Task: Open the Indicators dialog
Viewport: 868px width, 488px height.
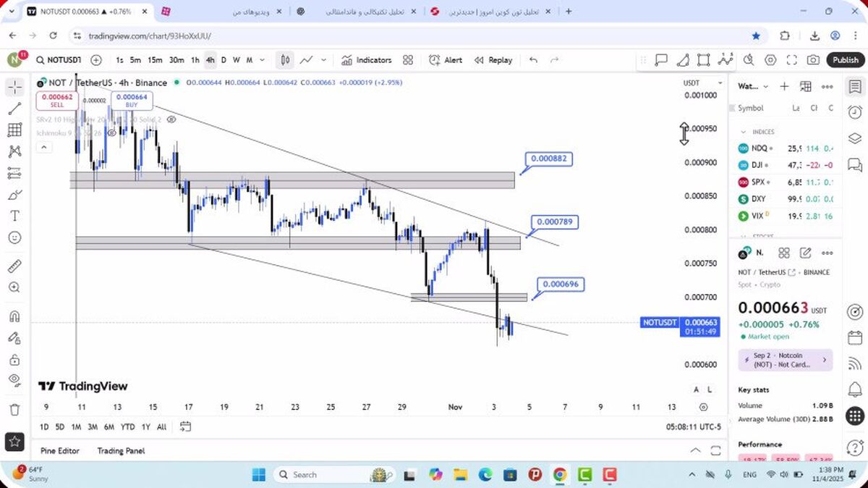Action: coord(366,60)
